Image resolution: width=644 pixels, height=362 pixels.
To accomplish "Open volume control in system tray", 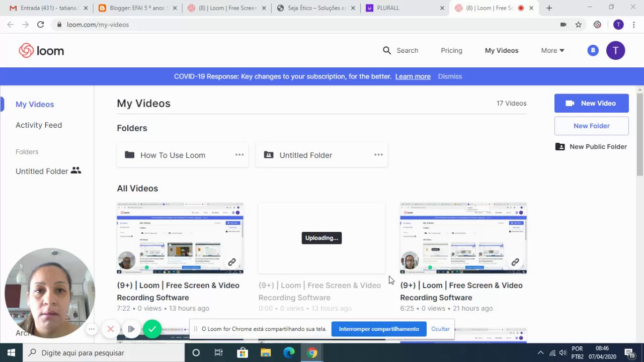I will [x=562, y=353].
